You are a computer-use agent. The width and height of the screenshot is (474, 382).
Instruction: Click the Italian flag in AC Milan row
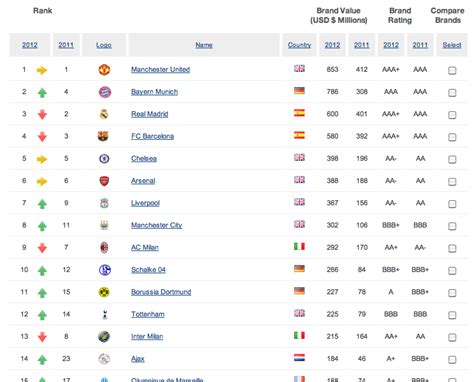(x=299, y=246)
